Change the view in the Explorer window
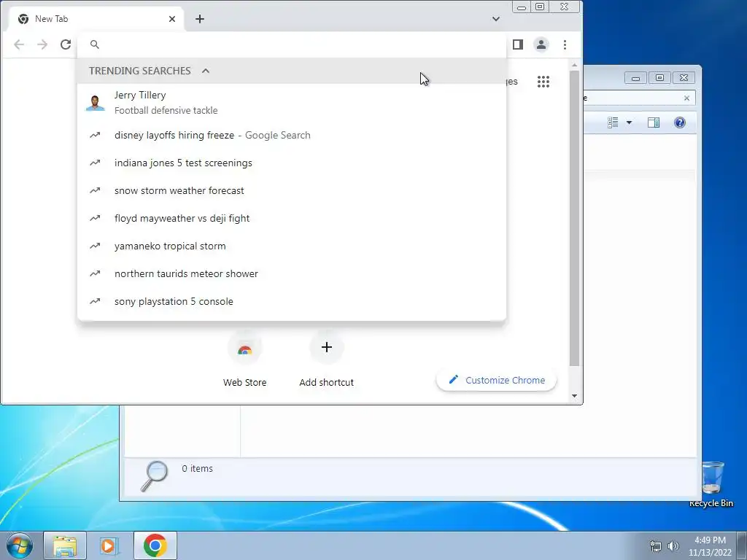The width and height of the screenshot is (747, 560). (x=613, y=122)
